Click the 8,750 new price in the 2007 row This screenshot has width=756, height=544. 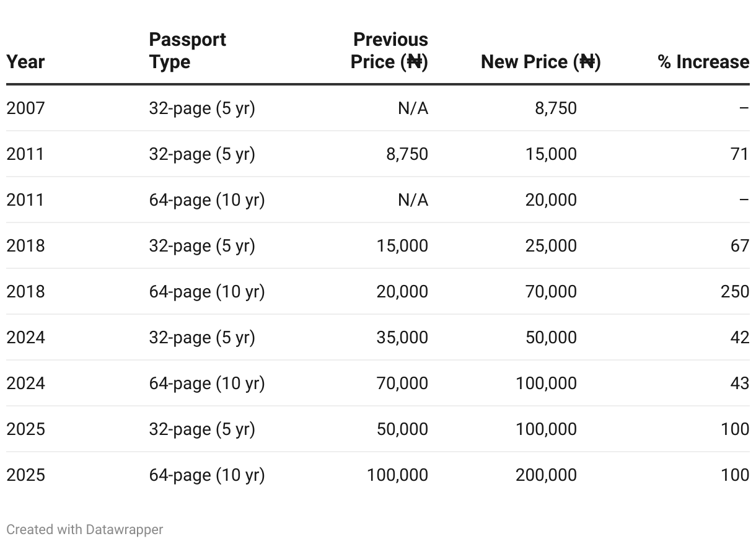(556, 108)
